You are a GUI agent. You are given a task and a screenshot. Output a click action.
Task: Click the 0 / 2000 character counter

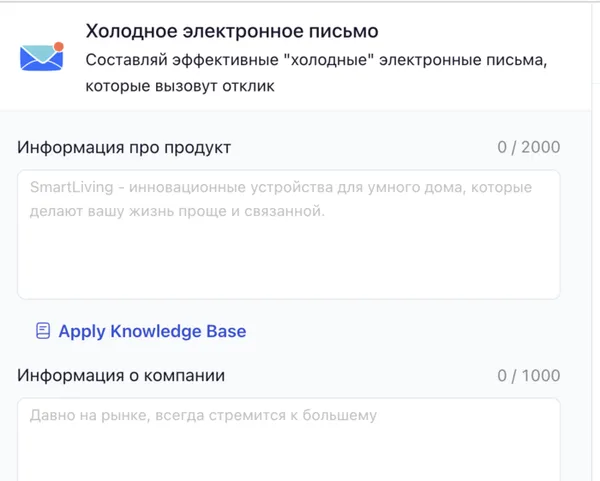click(x=528, y=147)
